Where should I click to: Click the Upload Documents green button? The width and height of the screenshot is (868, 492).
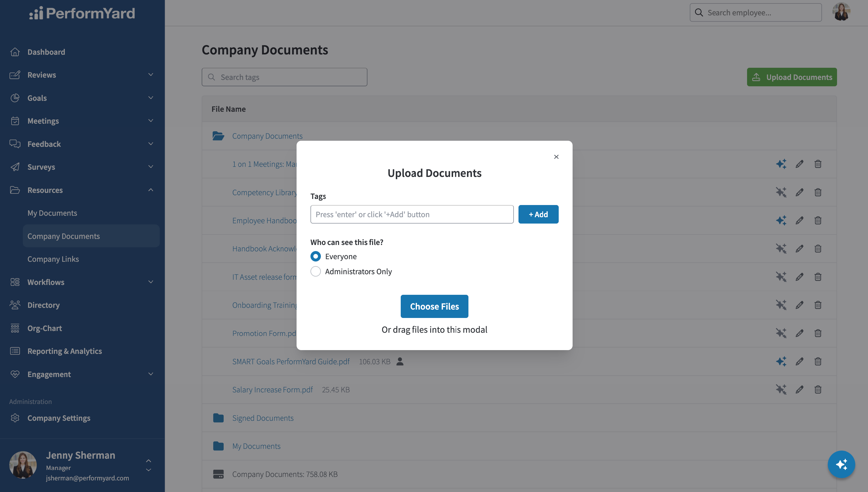pos(792,77)
